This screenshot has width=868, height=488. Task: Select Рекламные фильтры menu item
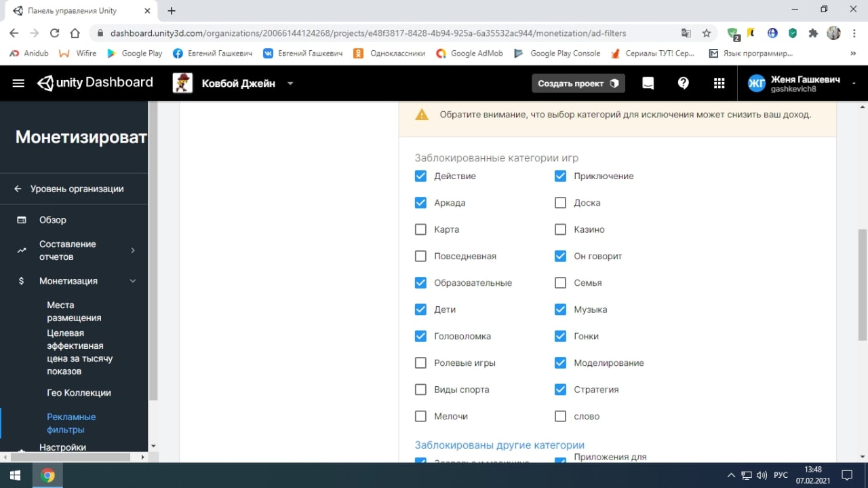(71, 423)
